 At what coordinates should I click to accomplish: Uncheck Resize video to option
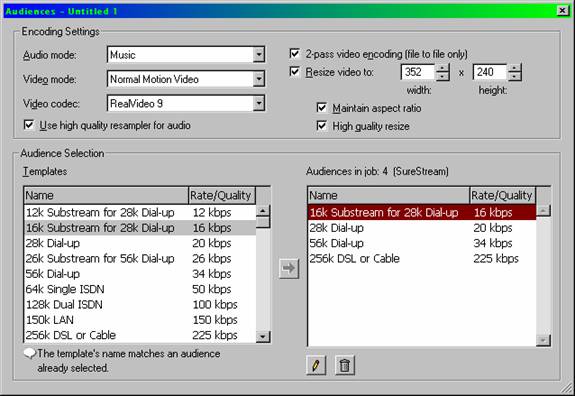294,72
